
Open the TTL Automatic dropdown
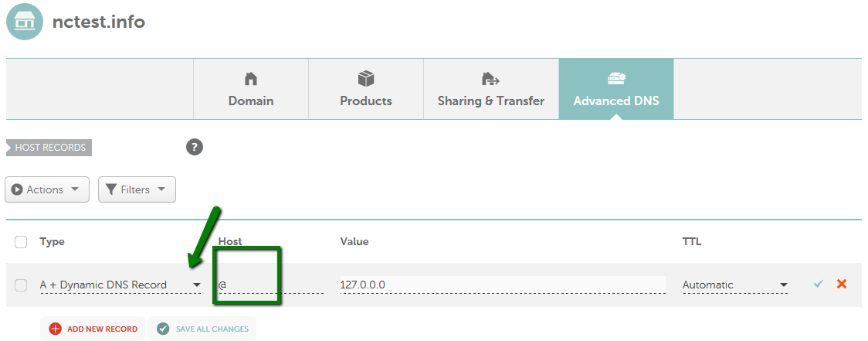(x=735, y=285)
